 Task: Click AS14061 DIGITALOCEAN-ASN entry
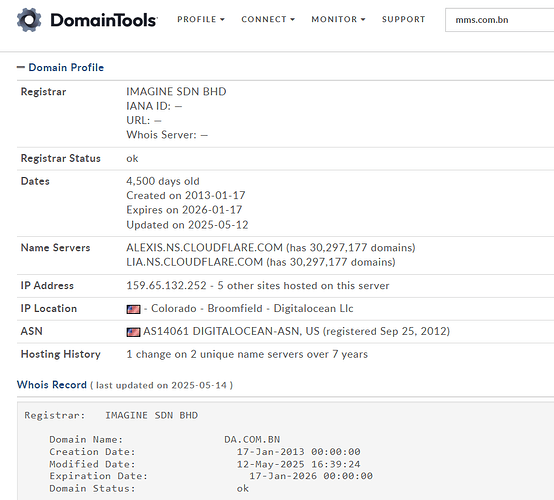231,331
